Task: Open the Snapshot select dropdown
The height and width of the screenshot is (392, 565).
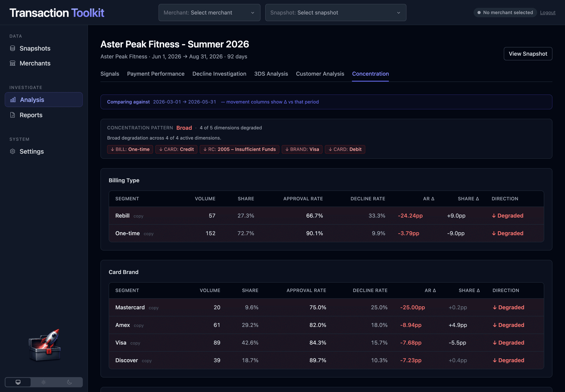Action: [x=336, y=13]
